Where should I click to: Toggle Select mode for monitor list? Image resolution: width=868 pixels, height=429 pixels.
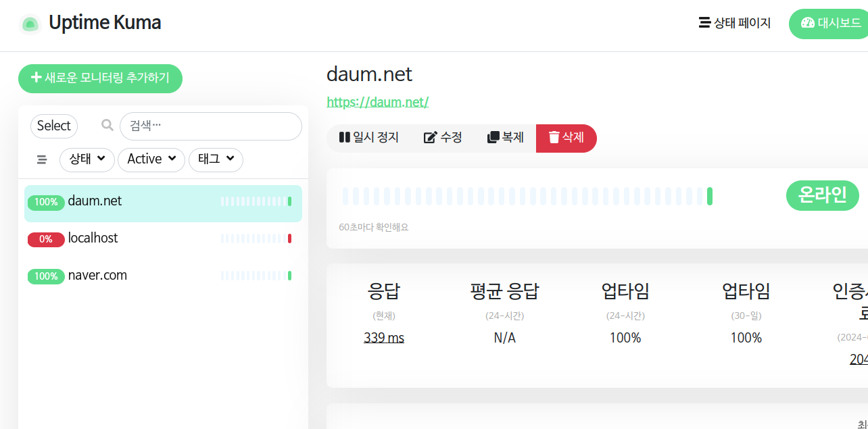pyautogui.click(x=54, y=126)
